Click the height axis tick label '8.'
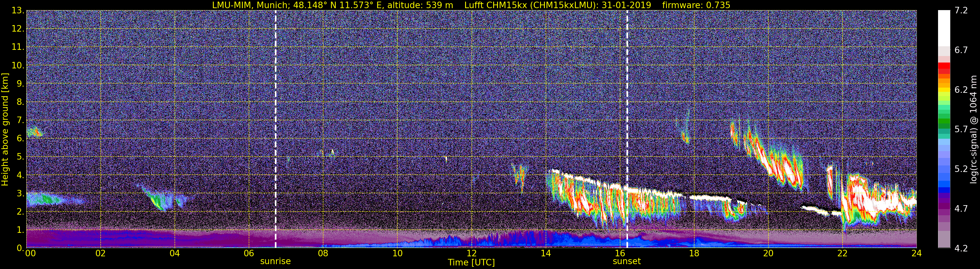This screenshot has width=980, height=269. point(20,102)
